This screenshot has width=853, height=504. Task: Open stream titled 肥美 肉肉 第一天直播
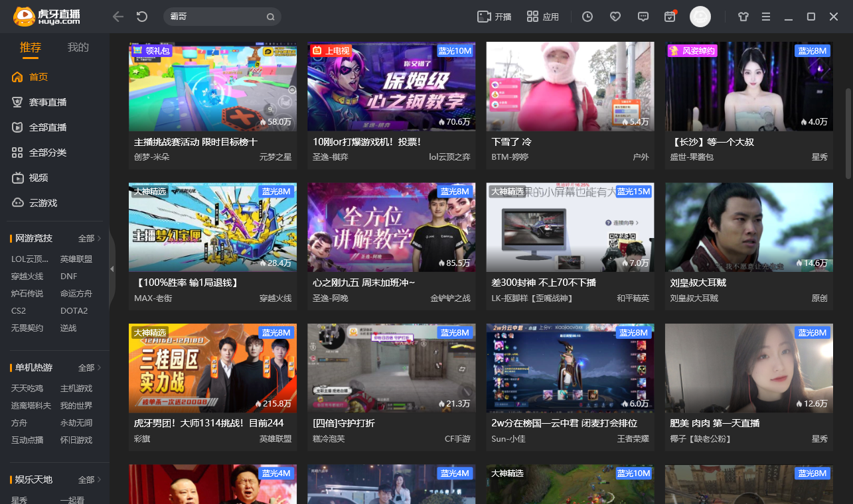click(x=715, y=423)
